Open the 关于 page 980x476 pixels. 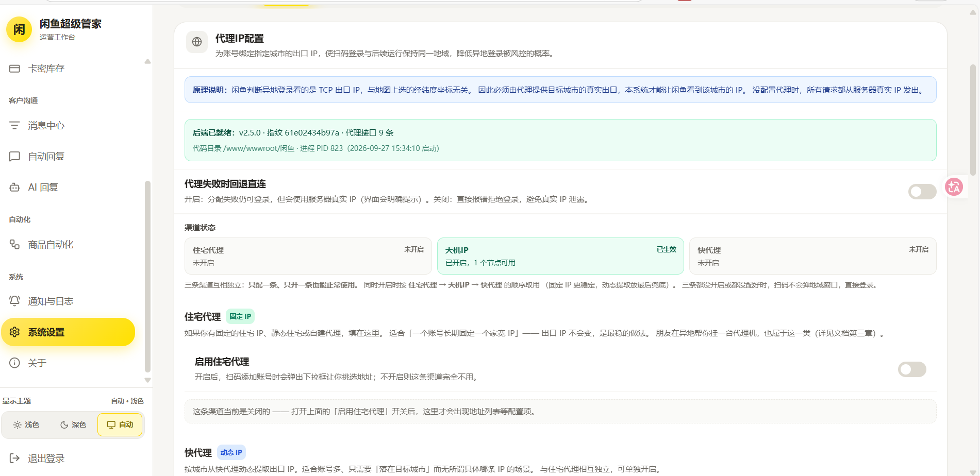click(68, 363)
